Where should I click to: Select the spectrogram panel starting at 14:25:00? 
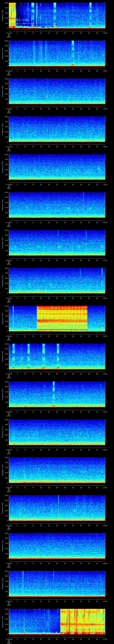pyautogui.click(x=57, y=432)
